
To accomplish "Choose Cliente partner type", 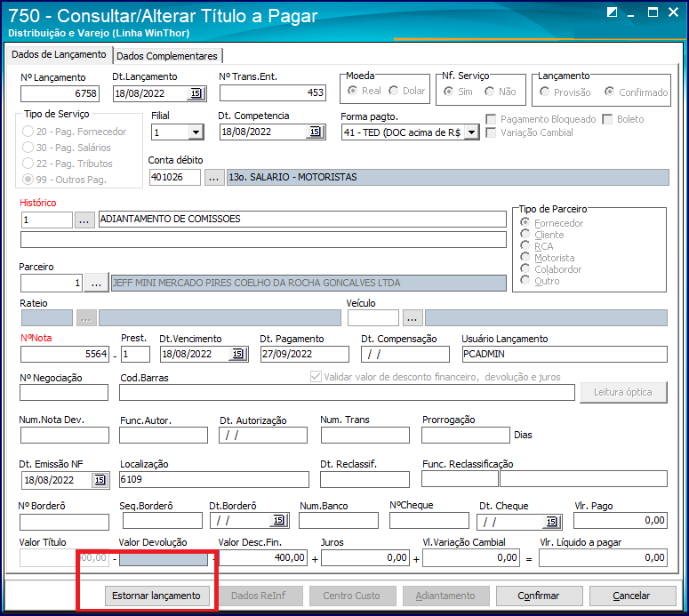I will pyautogui.click(x=525, y=234).
